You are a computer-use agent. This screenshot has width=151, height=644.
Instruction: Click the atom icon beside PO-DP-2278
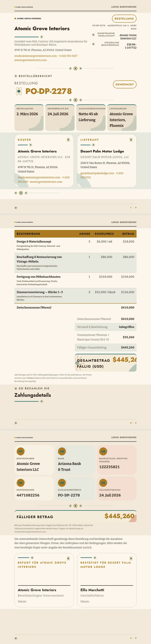(19, 91)
